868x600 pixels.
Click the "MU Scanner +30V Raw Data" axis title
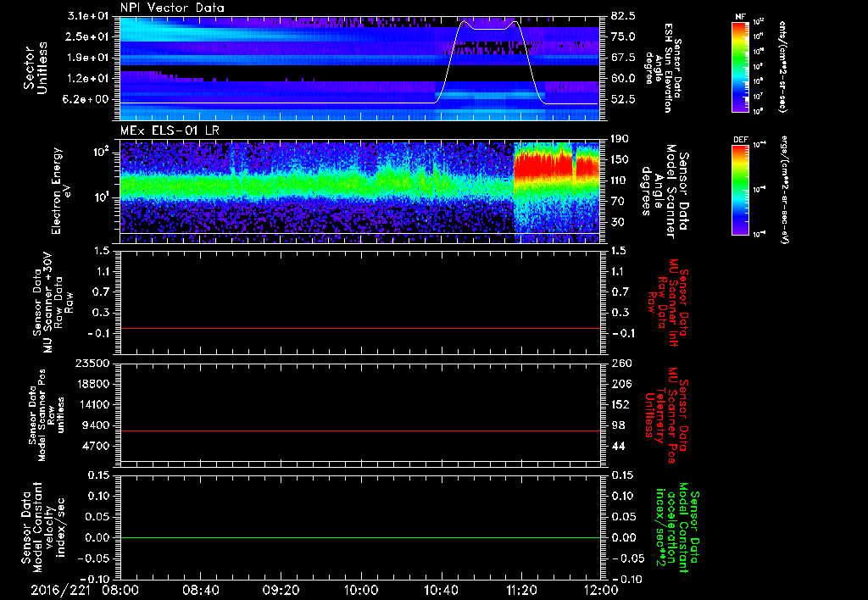coord(53,303)
